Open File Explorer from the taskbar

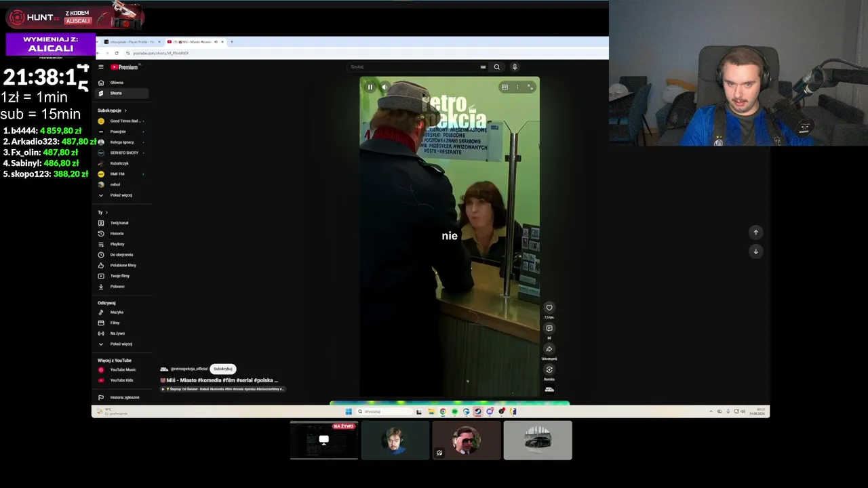pyautogui.click(x=431, y=411)
